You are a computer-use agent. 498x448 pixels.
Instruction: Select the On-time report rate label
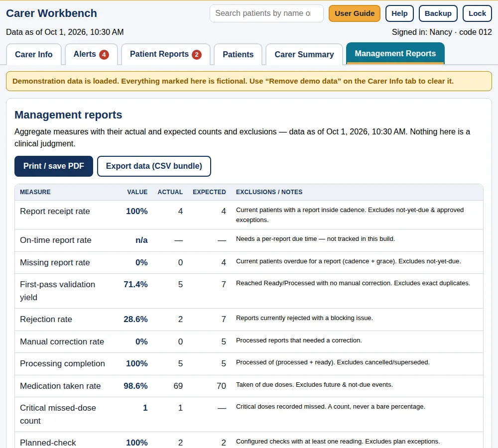(x=56, y=240)
